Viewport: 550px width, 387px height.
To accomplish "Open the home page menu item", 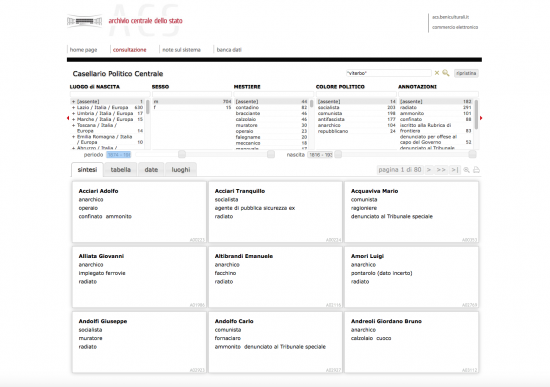I will click(x=83, y=50).
